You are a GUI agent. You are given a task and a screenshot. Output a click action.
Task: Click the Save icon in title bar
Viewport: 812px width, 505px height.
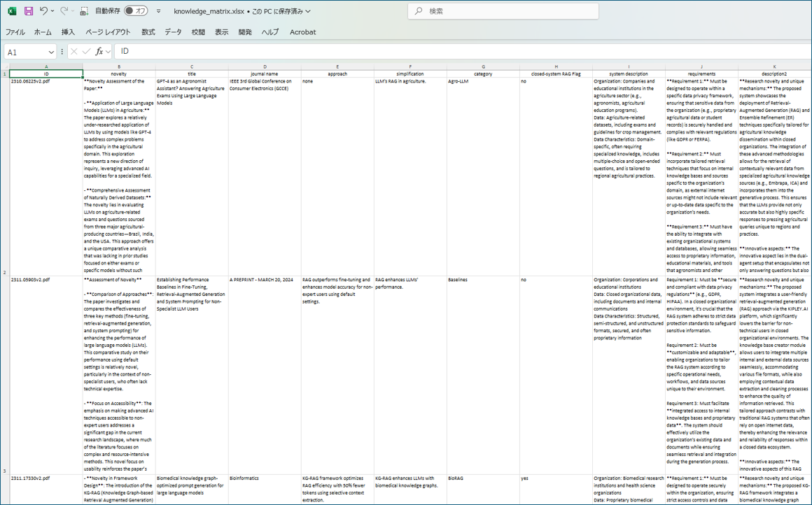coord(29,11)
